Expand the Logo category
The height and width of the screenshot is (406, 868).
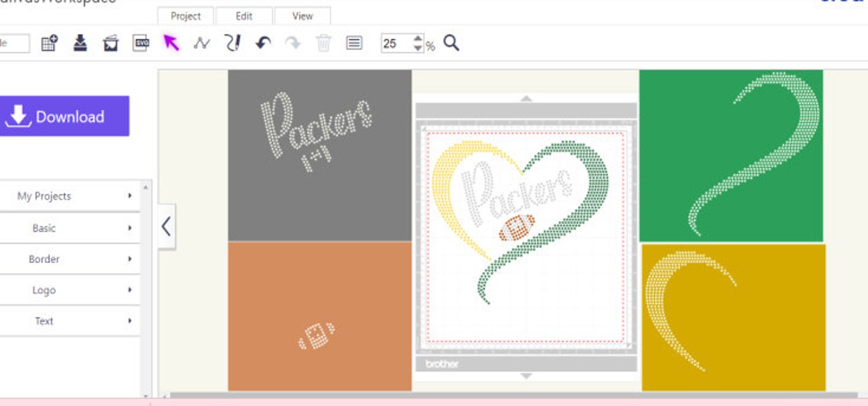70,290
